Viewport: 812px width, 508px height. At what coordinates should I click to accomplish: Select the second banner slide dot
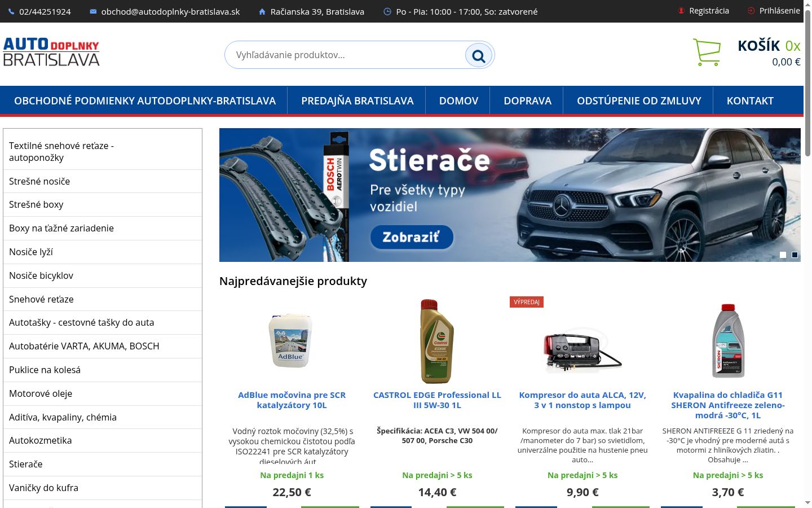[x=795, y=255]
